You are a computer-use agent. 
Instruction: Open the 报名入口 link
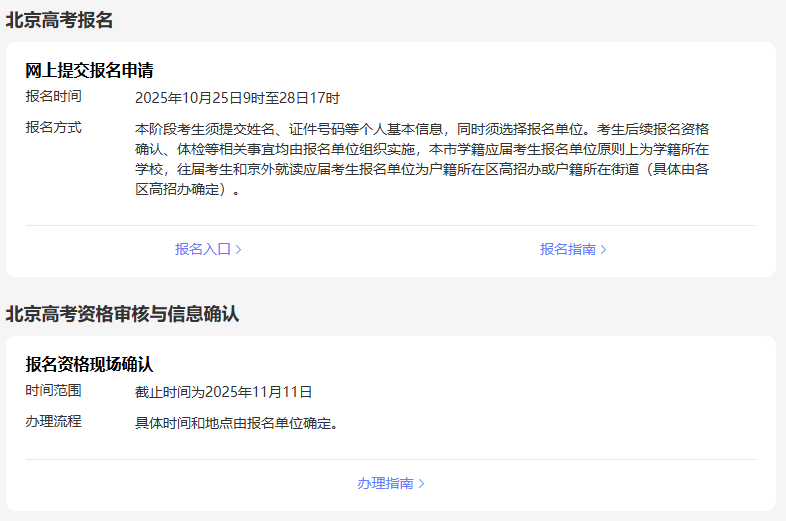(x=202, y=249)
